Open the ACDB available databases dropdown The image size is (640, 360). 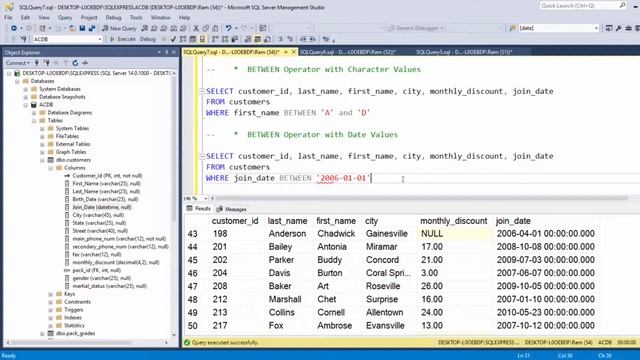[x=100, y=39]
